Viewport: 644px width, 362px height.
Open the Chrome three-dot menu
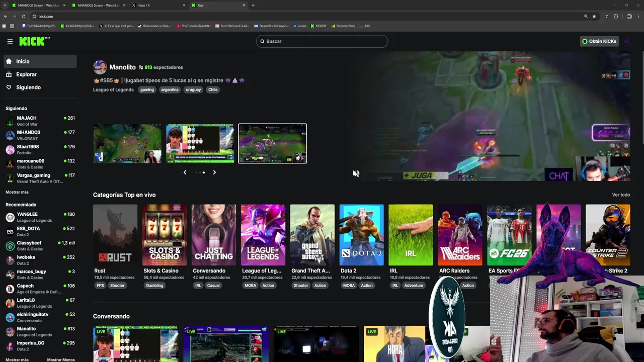638,16
